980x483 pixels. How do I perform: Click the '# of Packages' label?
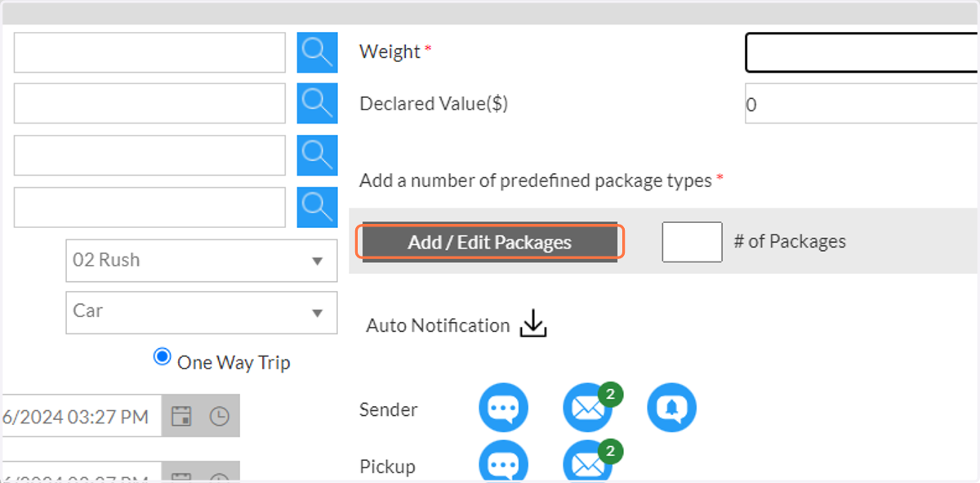pos(790,242)
